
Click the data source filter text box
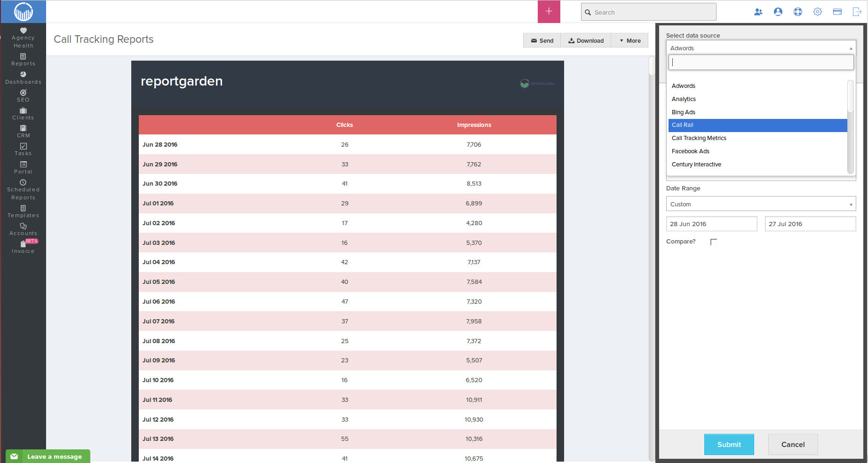coord(761,62)
